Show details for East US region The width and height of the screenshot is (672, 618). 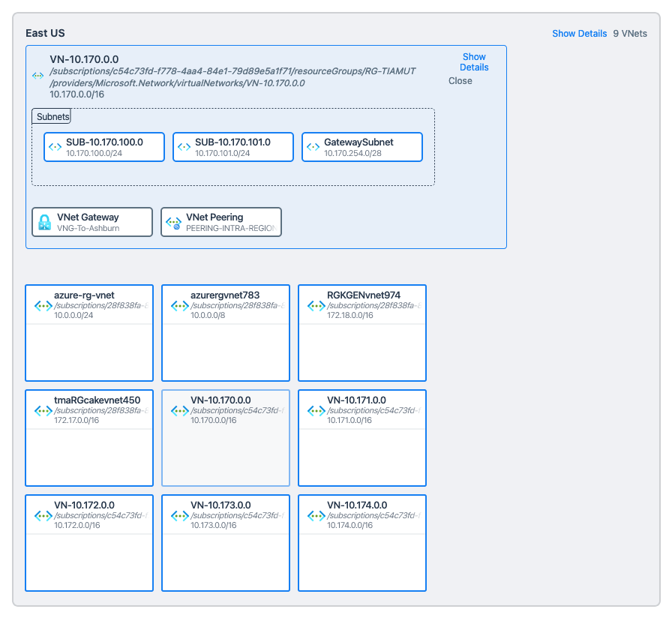point(579,34)
